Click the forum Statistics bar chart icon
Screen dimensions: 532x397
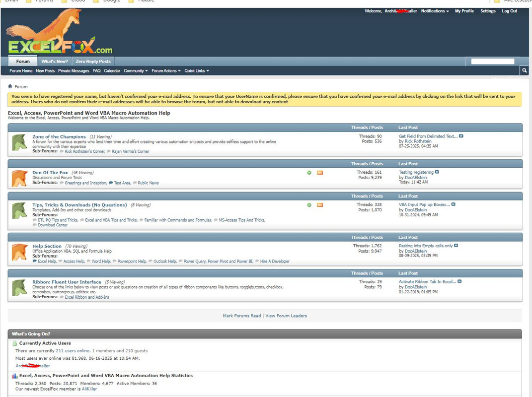pos(14,376)
